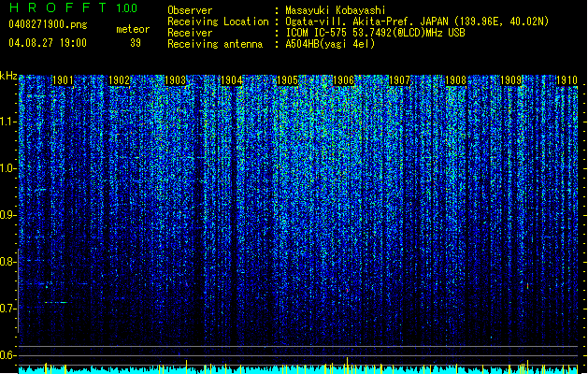The image size is (588, 374).
Task: Select the date stamp 04.08.27 19:00
Action: pyautogui.click(x=48, y=43)
